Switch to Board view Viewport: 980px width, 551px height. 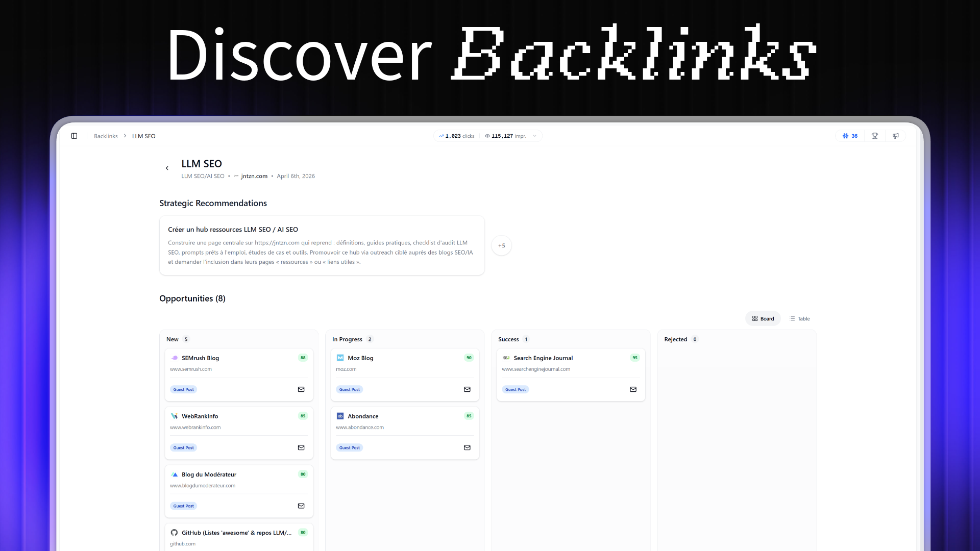(763, 318)
